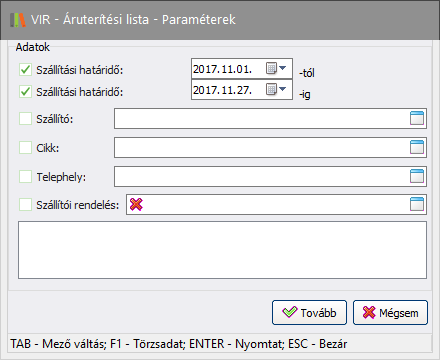Click the large empty text area
Viewport: 440px width, 360px height.
(x=222, y=250)
